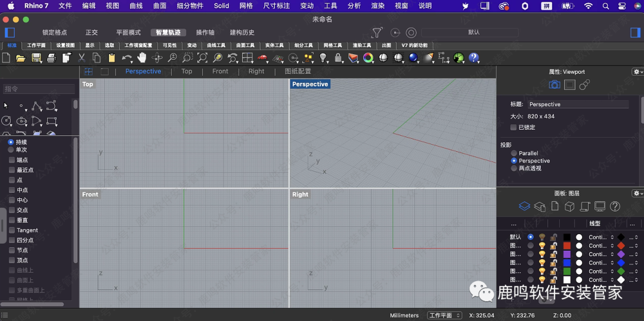644x321 pixels.
Task: Enable the 中点 object snap checkbox
Action: pyautogui.click(x=12, y=190)
